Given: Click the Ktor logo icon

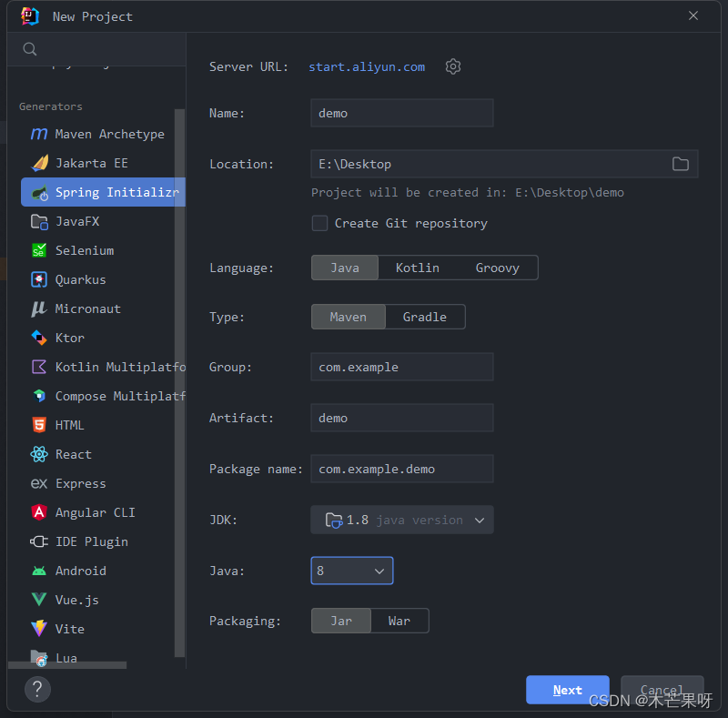Looking at the screenshot, I should tap(39, 339).
